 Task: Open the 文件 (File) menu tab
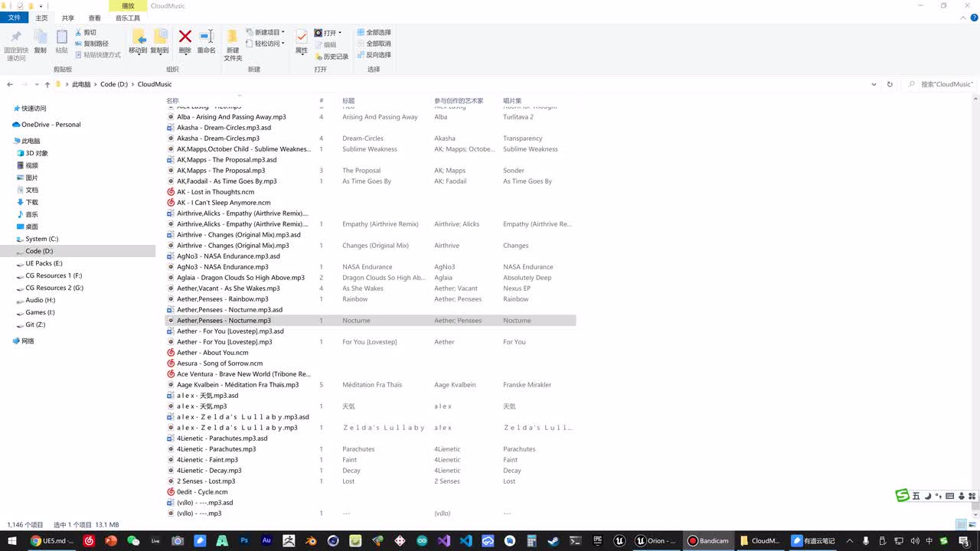[x=15, y=18]
